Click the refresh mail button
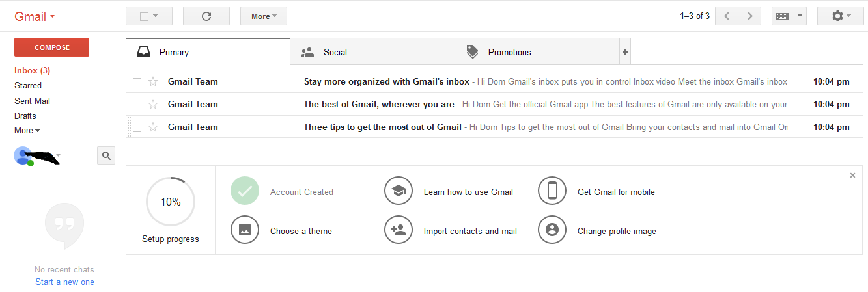This screenshot has height=292, width=868. coord(206,16)
